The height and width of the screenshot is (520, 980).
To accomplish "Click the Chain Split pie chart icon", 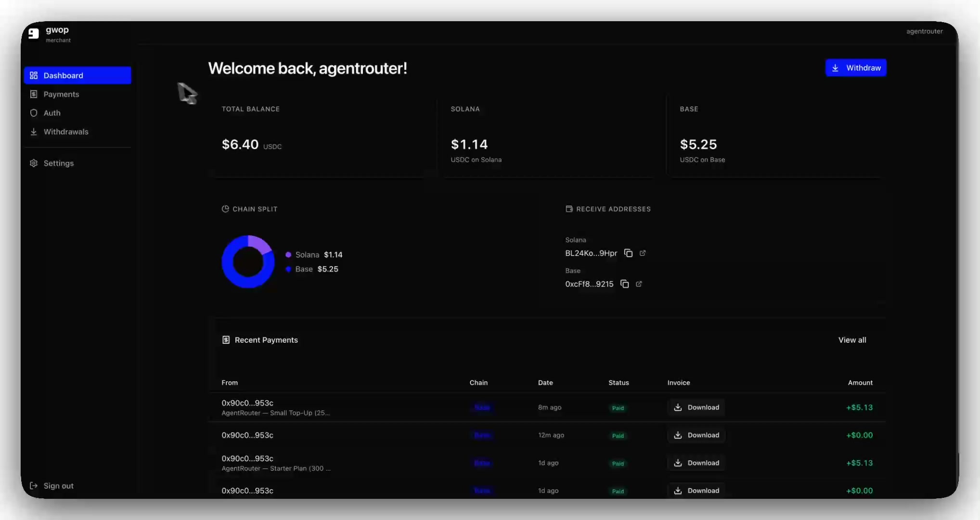I will [x=225, y=208].
